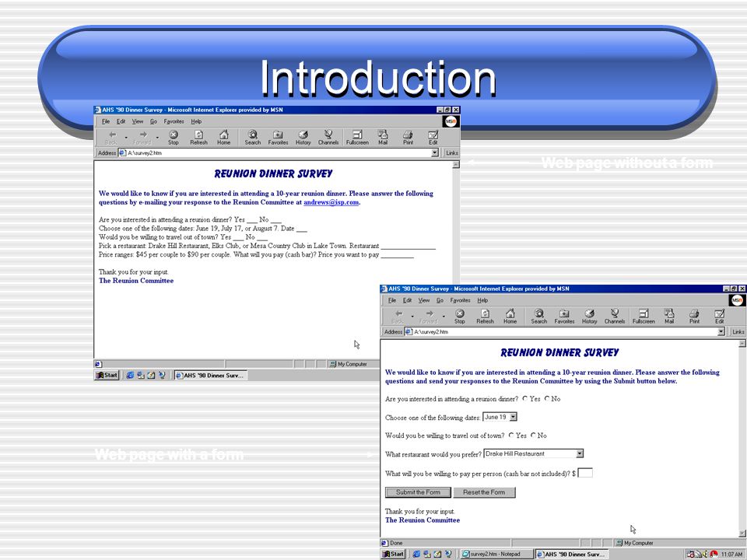Click Stop icon in the back survey window
The image size is (747, 560).
click(x=174, y=138)
